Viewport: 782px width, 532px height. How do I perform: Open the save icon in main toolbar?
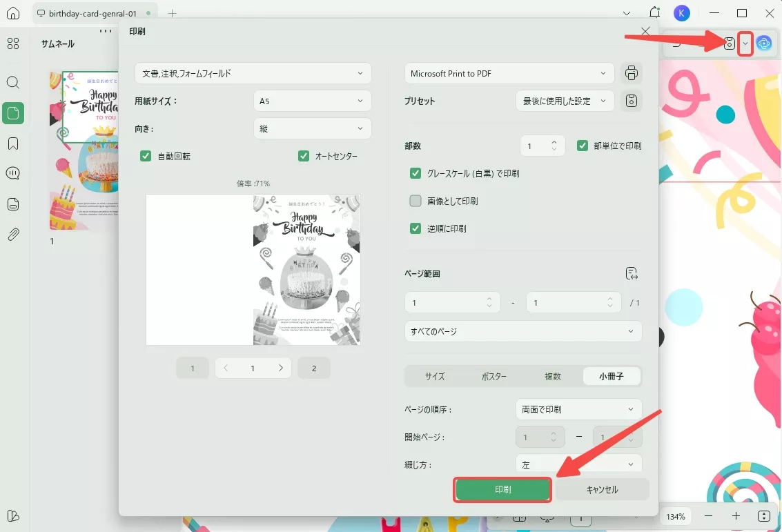point(729,43)
